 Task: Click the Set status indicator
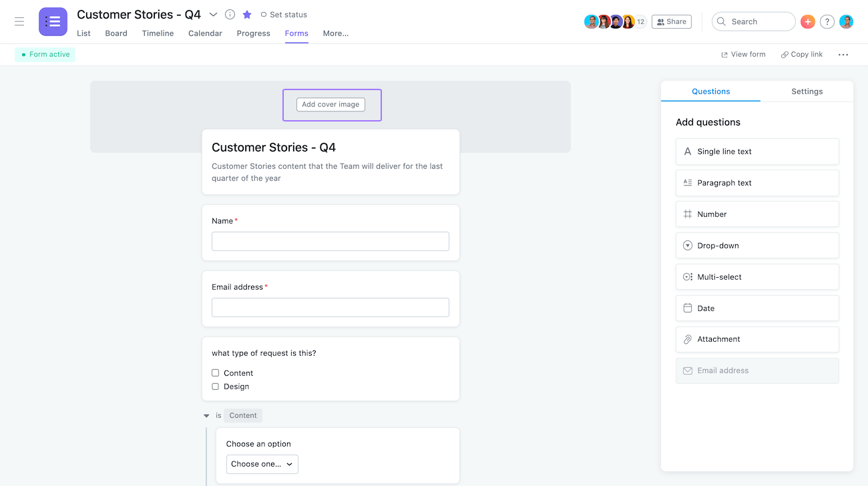click(284, 15)
